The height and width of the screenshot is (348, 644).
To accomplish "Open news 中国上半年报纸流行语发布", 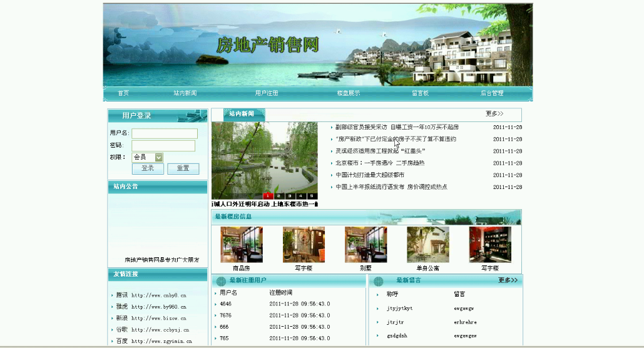I will [391, 187].
